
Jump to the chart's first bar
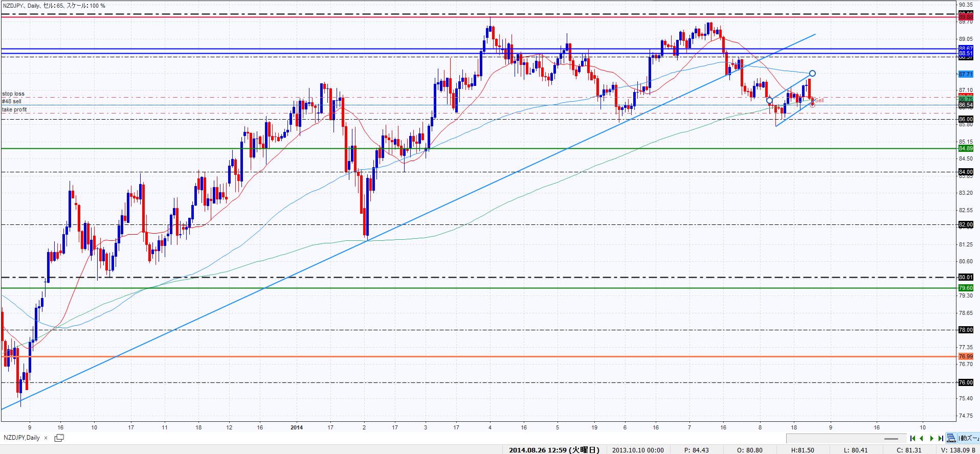tap(912, 438)
